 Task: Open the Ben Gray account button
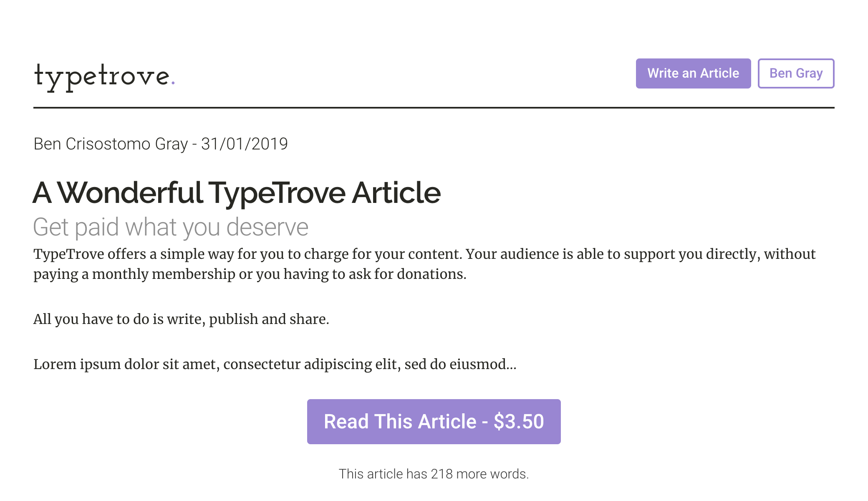[795, 73]
